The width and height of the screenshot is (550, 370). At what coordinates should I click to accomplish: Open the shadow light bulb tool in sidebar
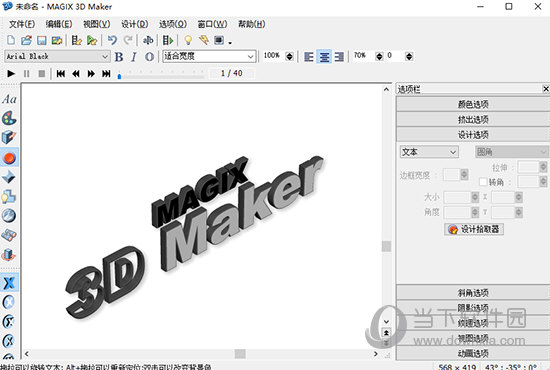click(9, 197)
